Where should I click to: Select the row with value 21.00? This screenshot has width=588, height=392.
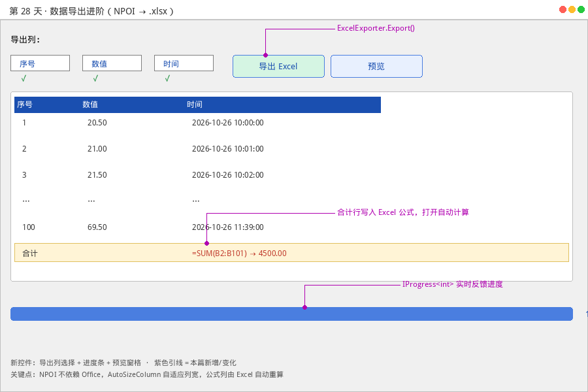[197, 149]
